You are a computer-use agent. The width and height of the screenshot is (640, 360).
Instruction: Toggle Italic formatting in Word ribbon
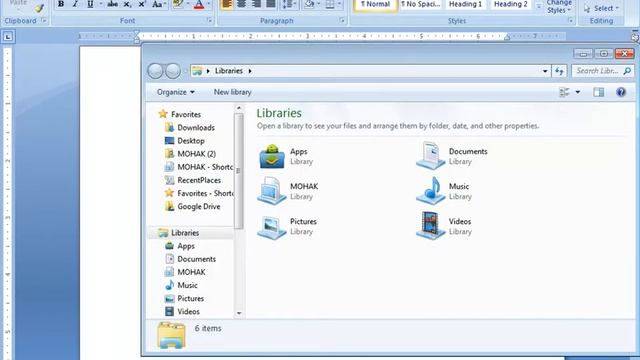75,4
